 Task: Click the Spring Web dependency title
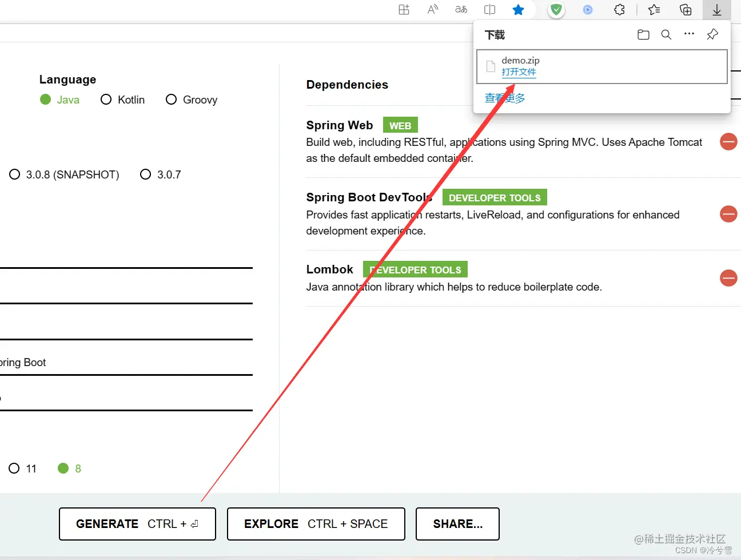(x=340, y=125)
